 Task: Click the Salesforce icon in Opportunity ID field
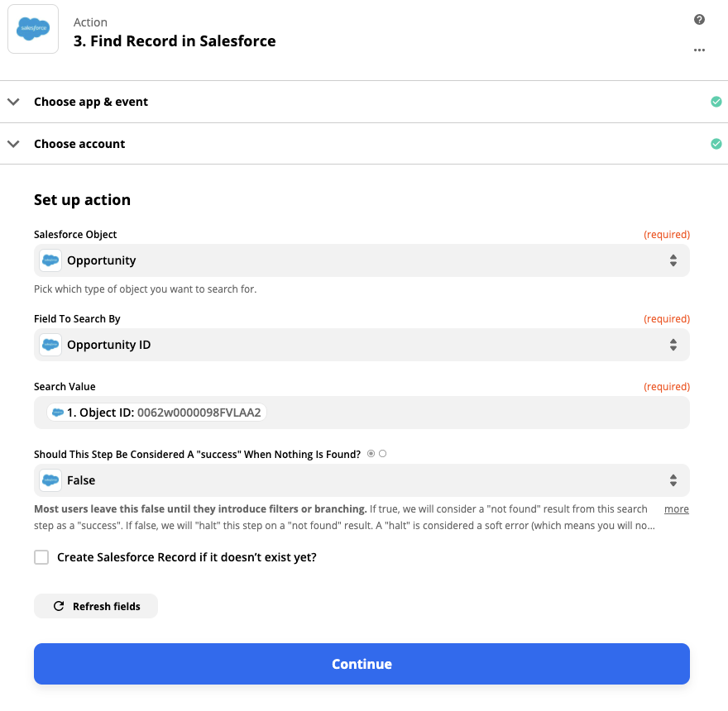[50, 345]
